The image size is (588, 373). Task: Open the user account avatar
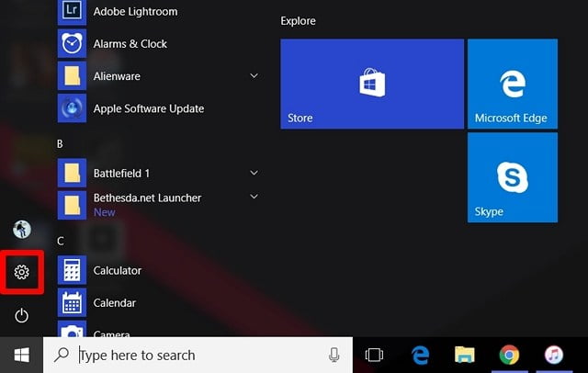[22, 229]
